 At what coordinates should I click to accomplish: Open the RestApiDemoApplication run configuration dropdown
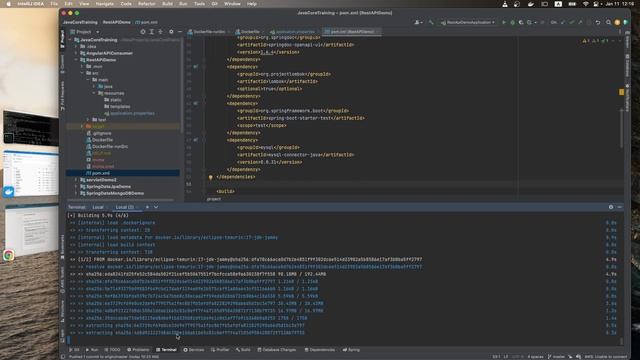coord(468,22)
